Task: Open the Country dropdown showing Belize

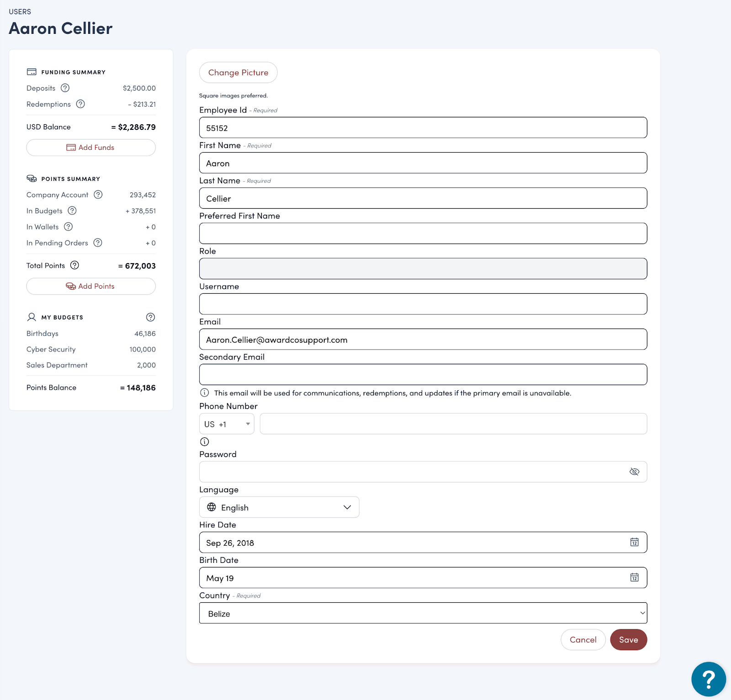Action: (x=423, y=613)
